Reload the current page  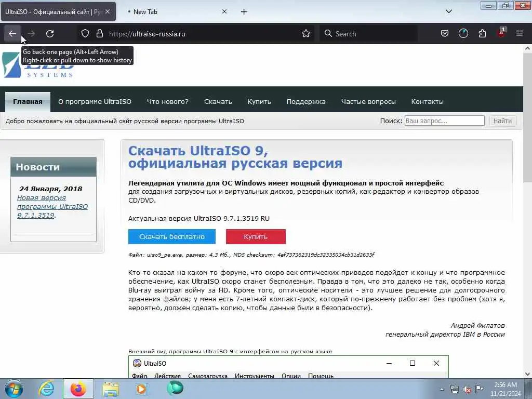[50, 34]
